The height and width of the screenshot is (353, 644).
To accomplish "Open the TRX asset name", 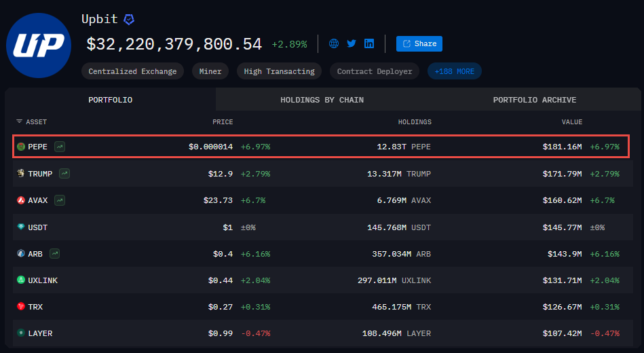I will [35, 307].
